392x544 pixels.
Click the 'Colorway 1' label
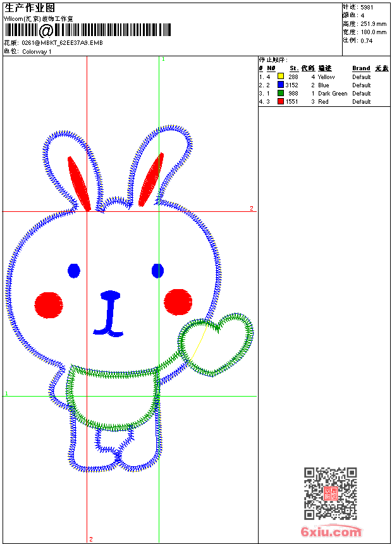click(37, 52)
